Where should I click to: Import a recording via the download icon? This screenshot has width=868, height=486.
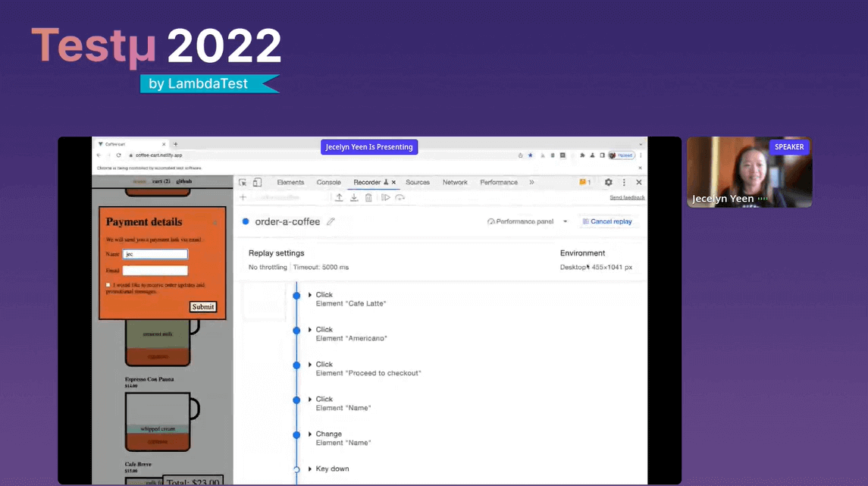[x=354, y=197]
